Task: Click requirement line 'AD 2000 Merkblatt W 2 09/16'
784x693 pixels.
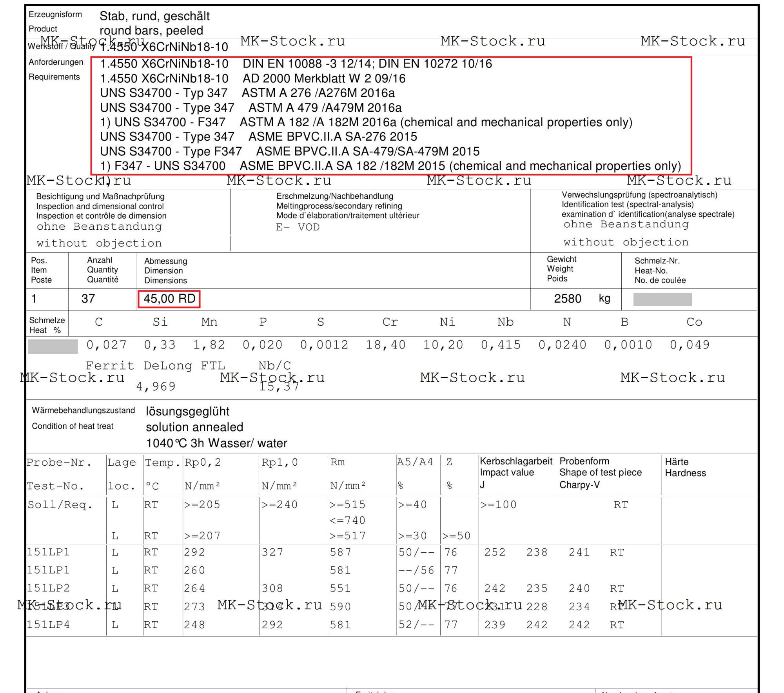Action: pyautogui.click(x=324, y=78)
